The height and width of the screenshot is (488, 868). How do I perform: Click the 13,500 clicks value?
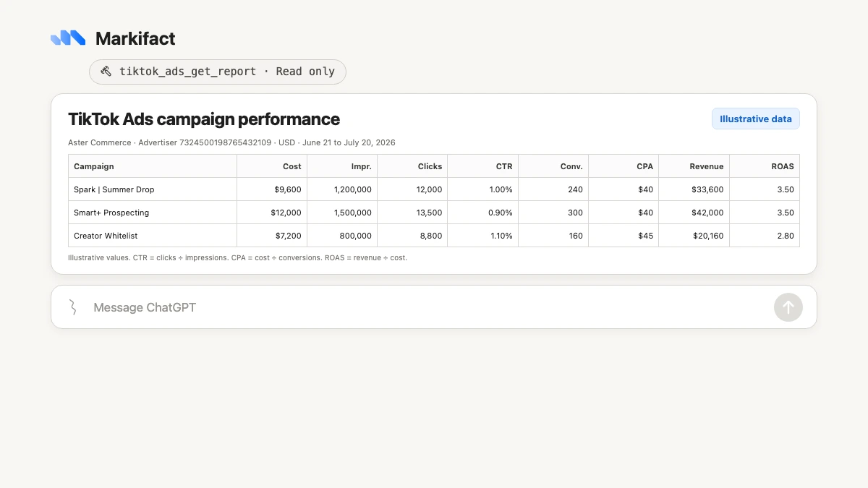(x=429, y=213)
